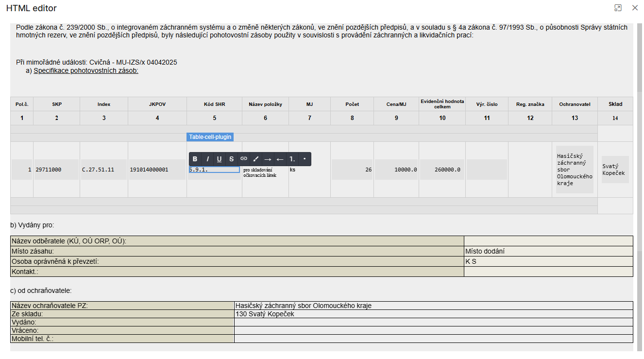This screenshot has width=644, height=359.
Task: Create a bulleted list
Action: (304, 159)
